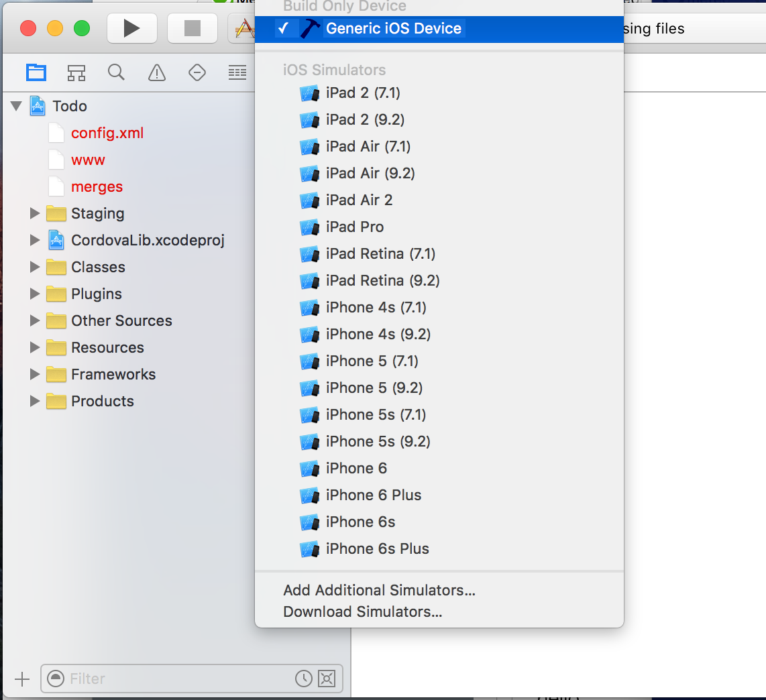Image resolution: width=766 pixels, height=700 pixels.
Task: Select config.xml file in navigator
Action: [x=107, y=133]
